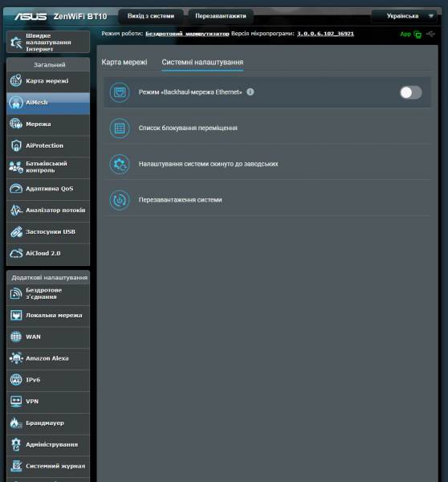Open AiMesh in the sidebar menu
Viewport: 448px width, 482px height.
click(48, 103)
